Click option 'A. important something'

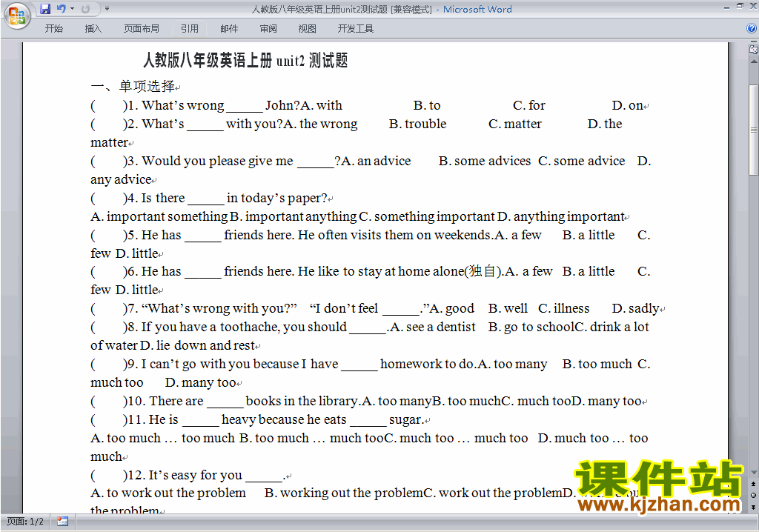[159, 216]
